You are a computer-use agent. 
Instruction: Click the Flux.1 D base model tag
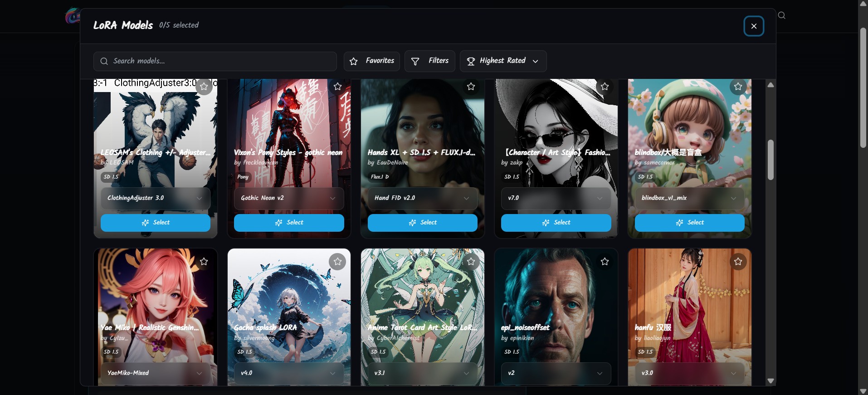pos(380,177)
